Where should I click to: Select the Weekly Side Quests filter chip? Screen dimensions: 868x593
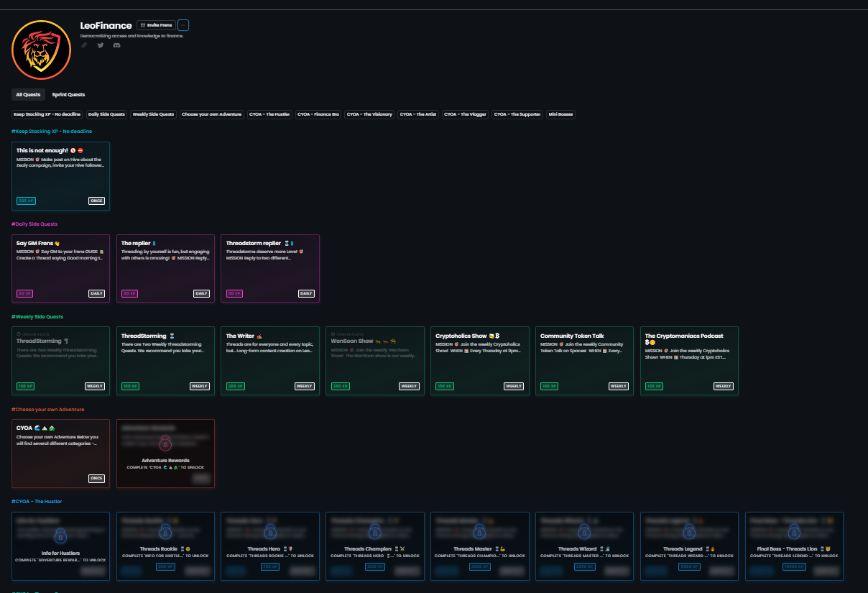pyautogui.click(x=154, y=114)
